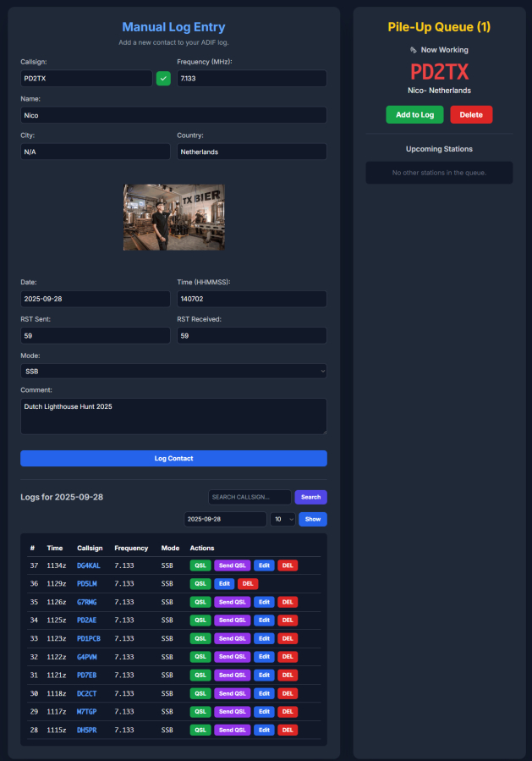Delete the DH5PR log entry
Viewport: 532px width, 761px height.
coord(288,730)
